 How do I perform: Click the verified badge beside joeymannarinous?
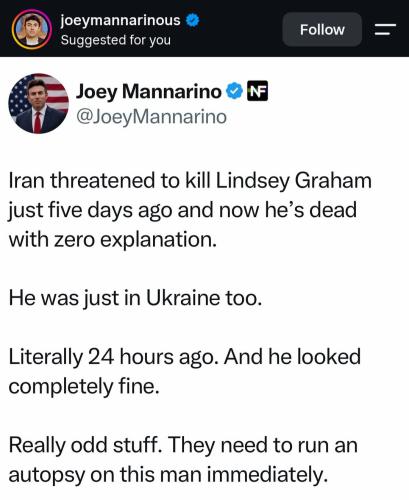192,20
